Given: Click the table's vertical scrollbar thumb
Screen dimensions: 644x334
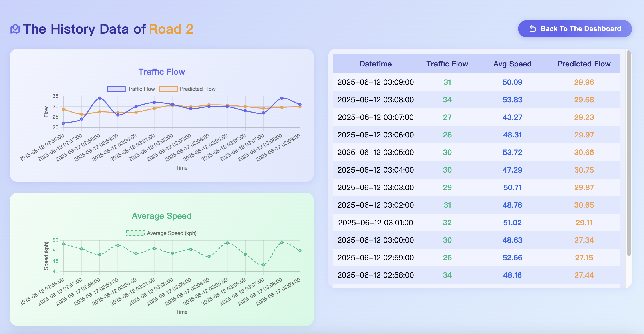Looking at the screenshot, I should point(629,153).
